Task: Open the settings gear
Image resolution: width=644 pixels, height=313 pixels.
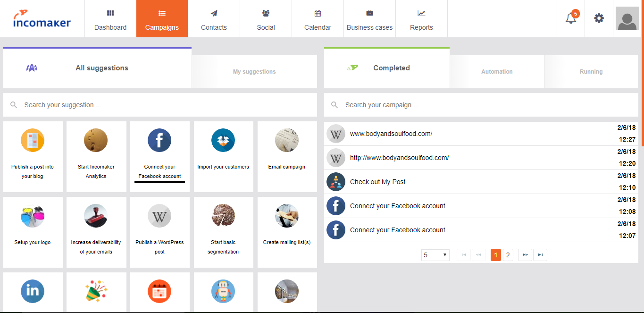Action: 599,18
